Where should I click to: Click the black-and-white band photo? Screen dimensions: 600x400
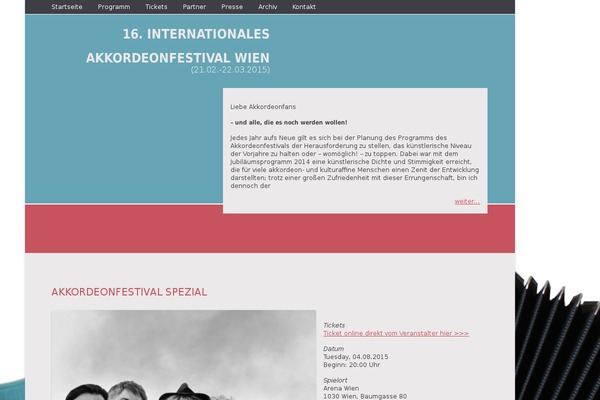(184, 355)
